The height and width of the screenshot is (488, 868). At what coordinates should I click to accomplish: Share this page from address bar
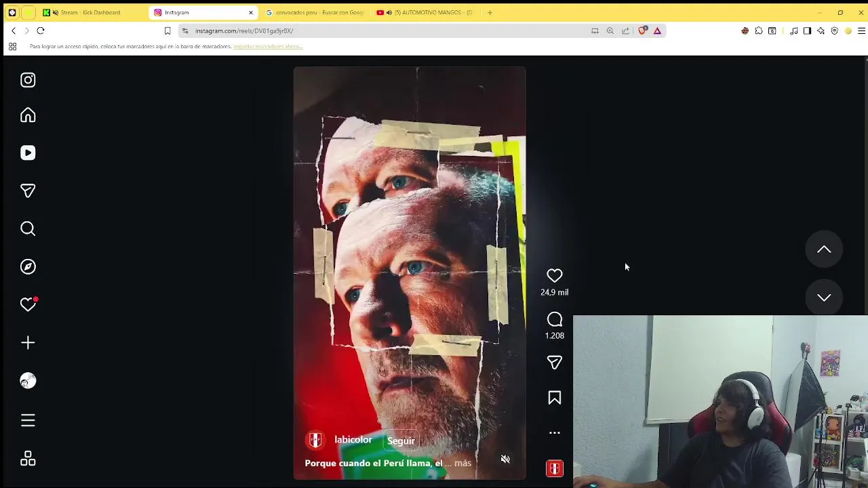pyautogui.click(x=625, y=30)
